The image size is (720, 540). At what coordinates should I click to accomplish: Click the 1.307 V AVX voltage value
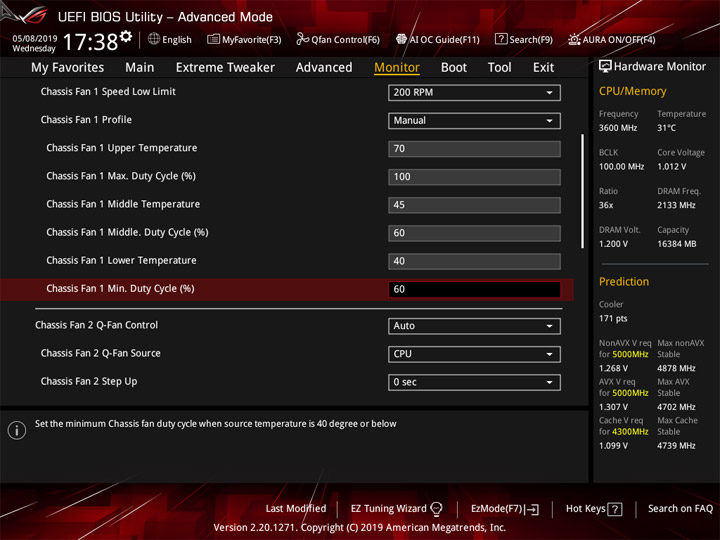(613, 407)
